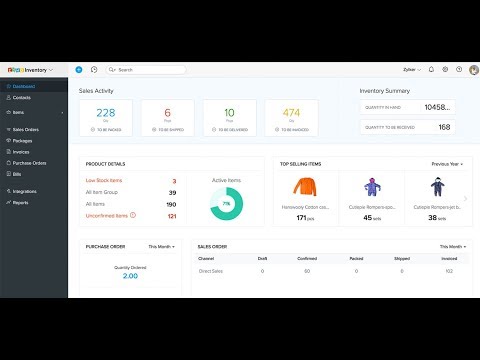Expand the Items submenu arrow
The width and height of the screenshot is (480, 360).
click(62, 113)
